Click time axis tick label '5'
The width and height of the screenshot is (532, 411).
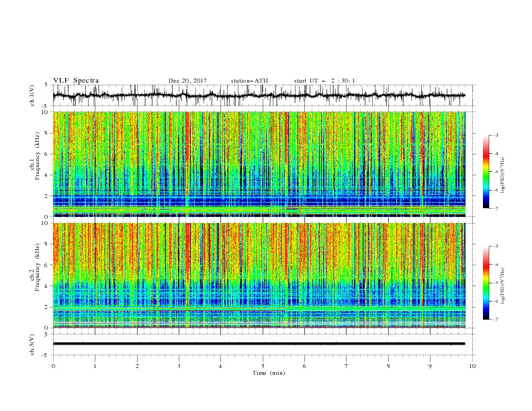(x=263, y=366)
